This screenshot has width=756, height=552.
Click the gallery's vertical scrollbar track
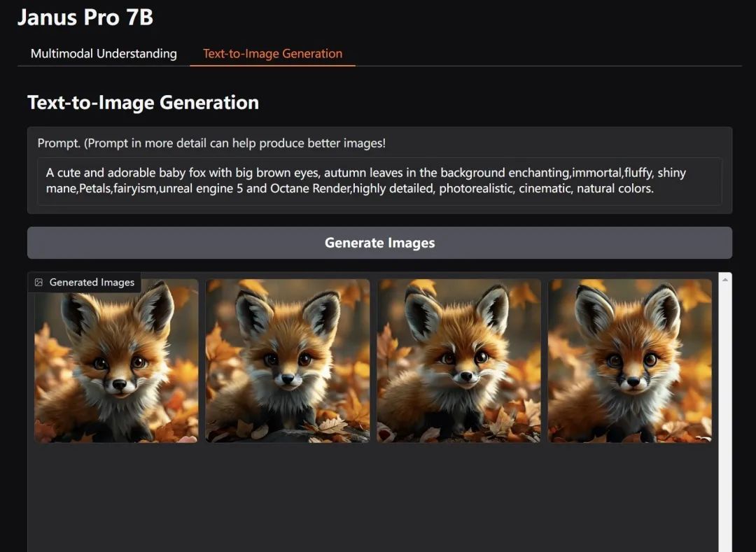[x=725, y=420]
